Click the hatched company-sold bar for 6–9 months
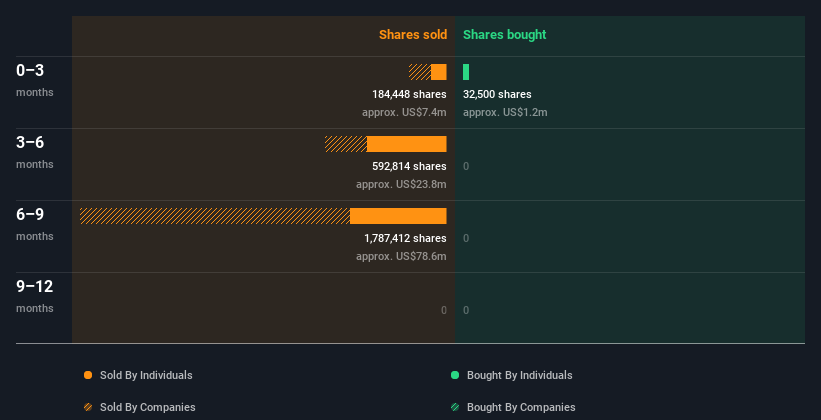This screenshot has width=821, height=420. tap(214, 216)
